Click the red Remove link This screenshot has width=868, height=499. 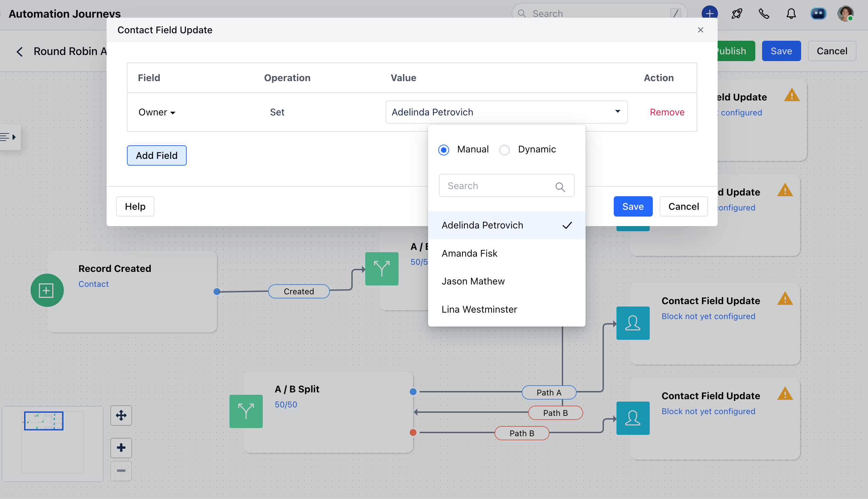coord(667,112)
